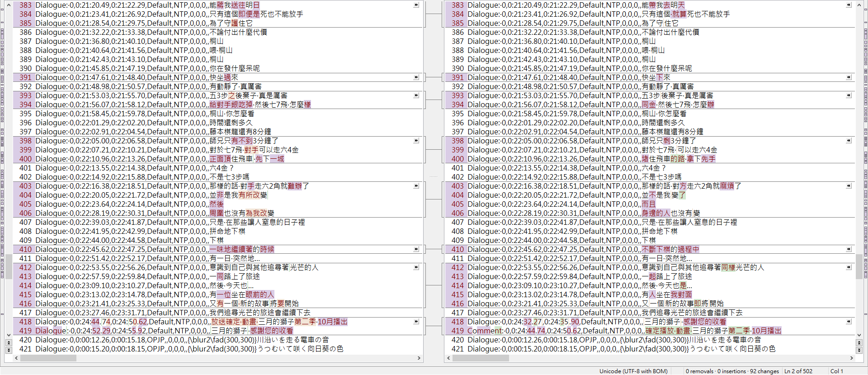Select Comment line 419 in right pane
Screen dimensions: 868x375
pyautogui.click(x=650, y=331)
